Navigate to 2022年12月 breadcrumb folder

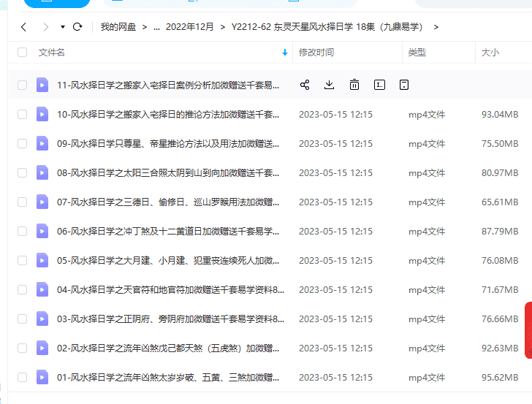pyautogui.click(x=190, y=27)
